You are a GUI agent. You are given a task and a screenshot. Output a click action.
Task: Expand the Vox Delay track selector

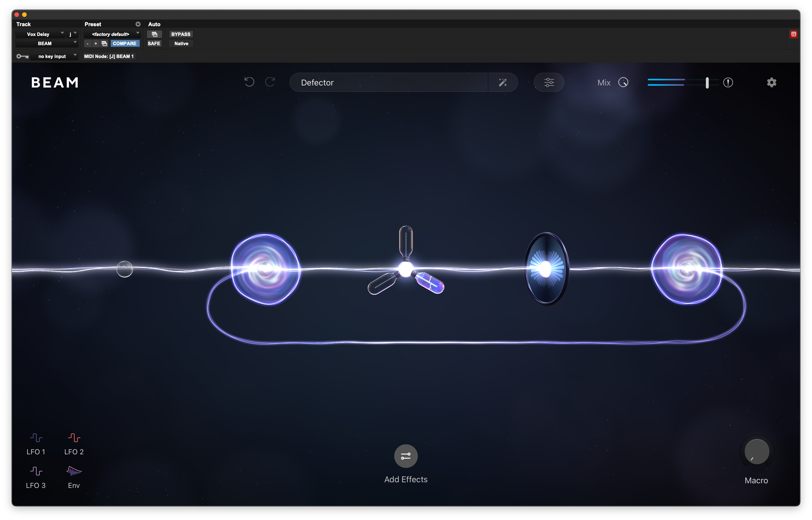pos(41,34)
